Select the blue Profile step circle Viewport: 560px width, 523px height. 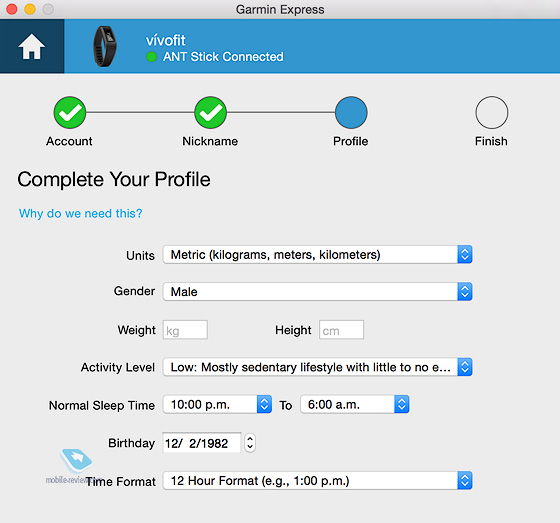[351, 113]
